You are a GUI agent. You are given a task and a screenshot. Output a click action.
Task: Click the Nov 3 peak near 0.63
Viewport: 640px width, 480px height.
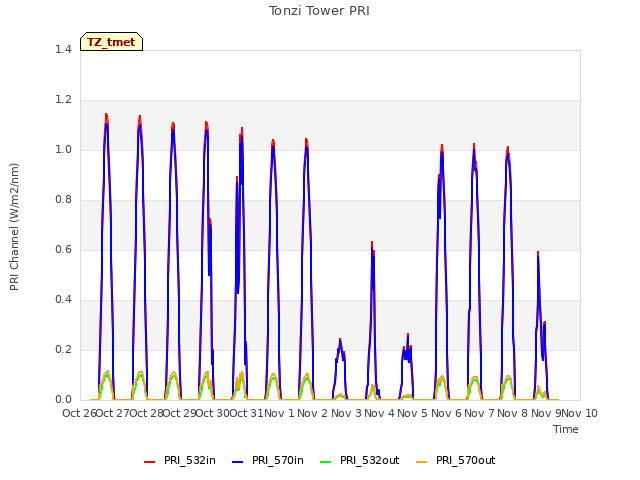tap(372, 243)
